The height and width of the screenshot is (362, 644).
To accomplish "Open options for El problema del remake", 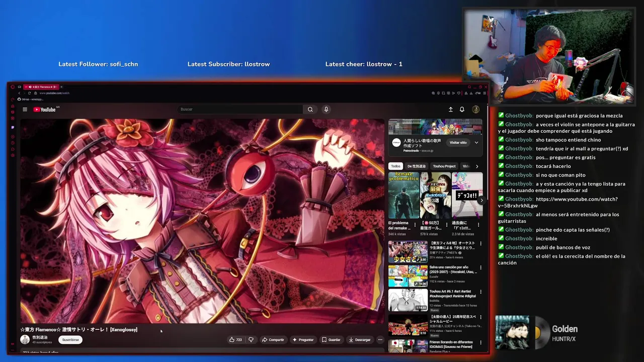I will (415, 225).
